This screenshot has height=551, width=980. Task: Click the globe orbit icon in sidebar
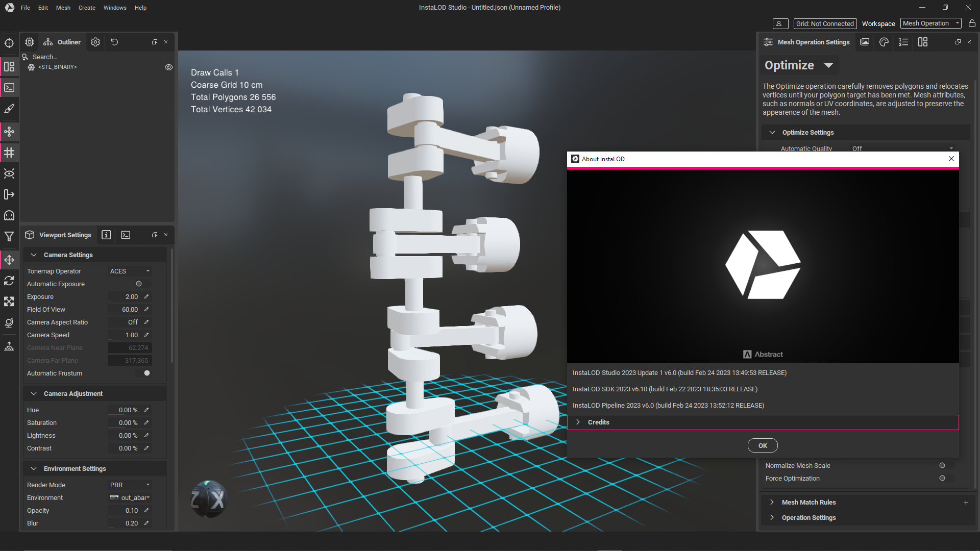(x=9, y=322)
